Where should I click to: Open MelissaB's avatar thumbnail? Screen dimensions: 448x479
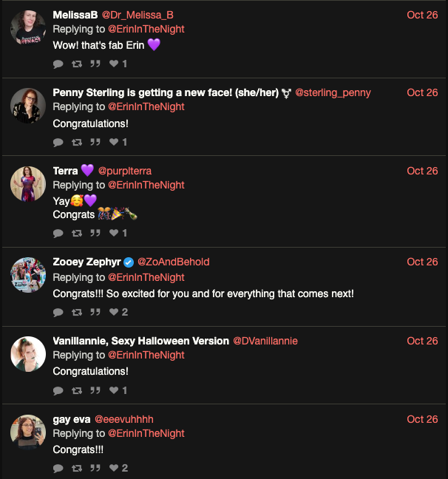[28, 28]
